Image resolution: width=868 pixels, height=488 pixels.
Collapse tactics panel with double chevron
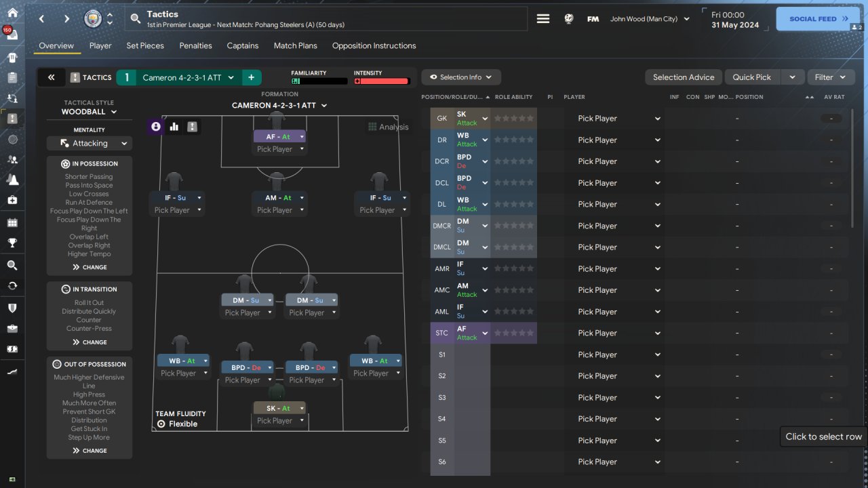[52, 77]
